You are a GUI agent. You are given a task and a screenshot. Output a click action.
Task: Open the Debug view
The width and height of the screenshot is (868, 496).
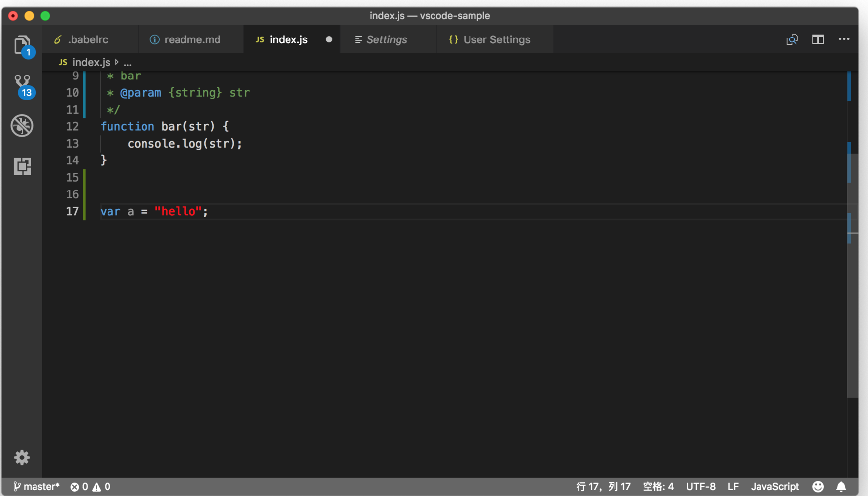click(x=22, y=126)
